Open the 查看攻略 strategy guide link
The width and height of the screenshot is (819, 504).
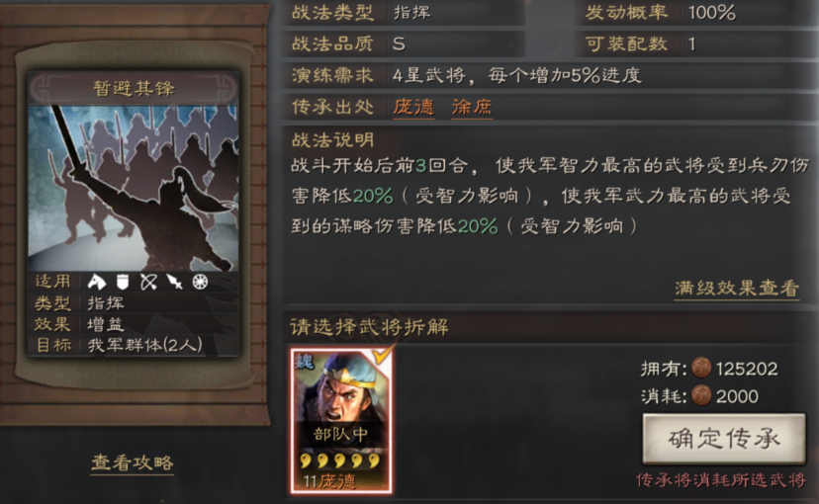tap(133, 462)
